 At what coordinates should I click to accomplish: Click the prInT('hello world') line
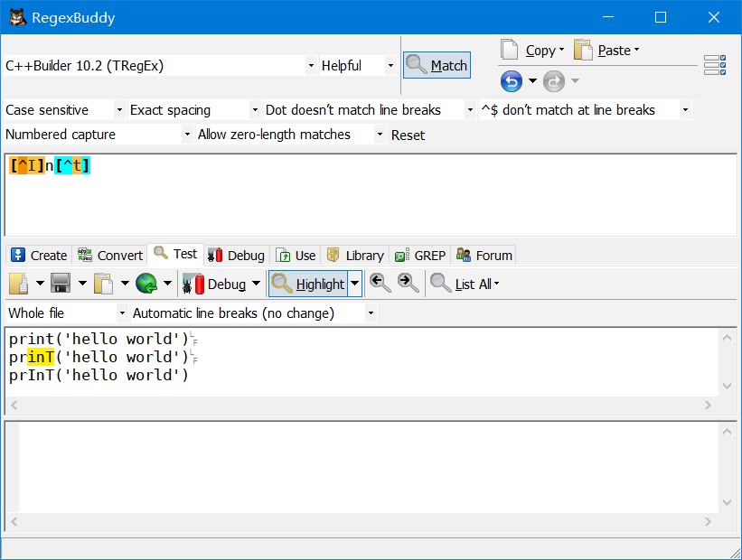pyautogui.click(x=99, y=375)
